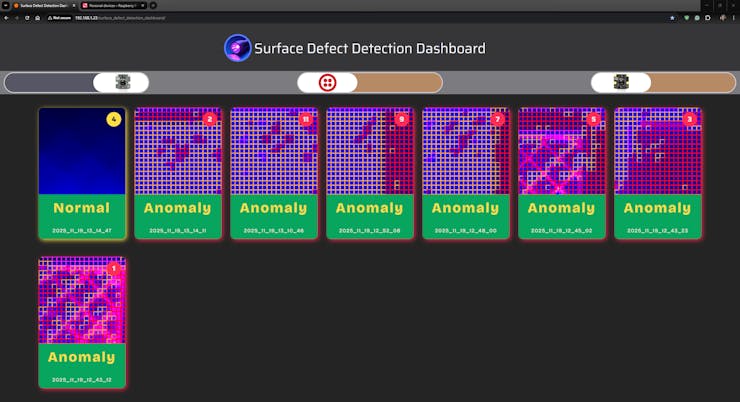The image size is (740, 402).
Task: Focus the address bar URL
Action: tap(120, 18)
